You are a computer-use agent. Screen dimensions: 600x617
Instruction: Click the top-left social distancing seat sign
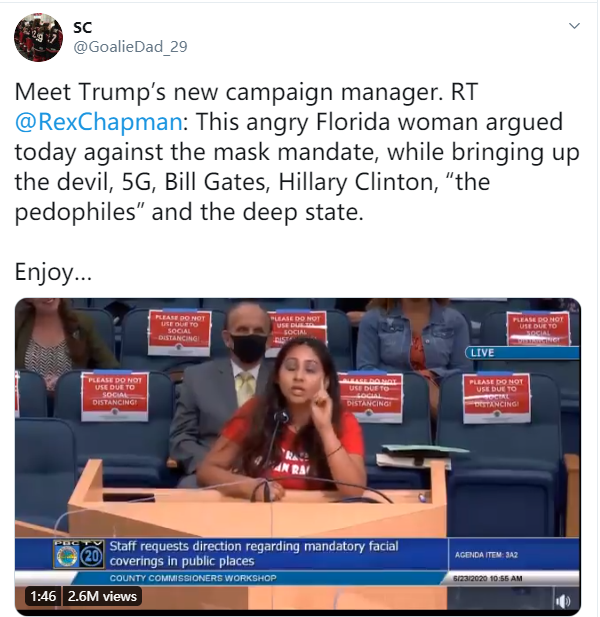point(179,333)
